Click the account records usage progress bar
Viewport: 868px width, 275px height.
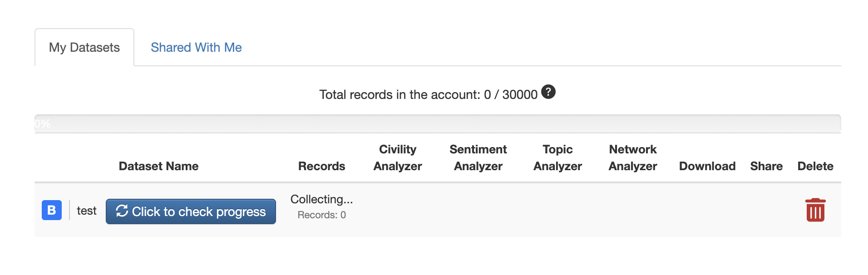tap(438, 123)
